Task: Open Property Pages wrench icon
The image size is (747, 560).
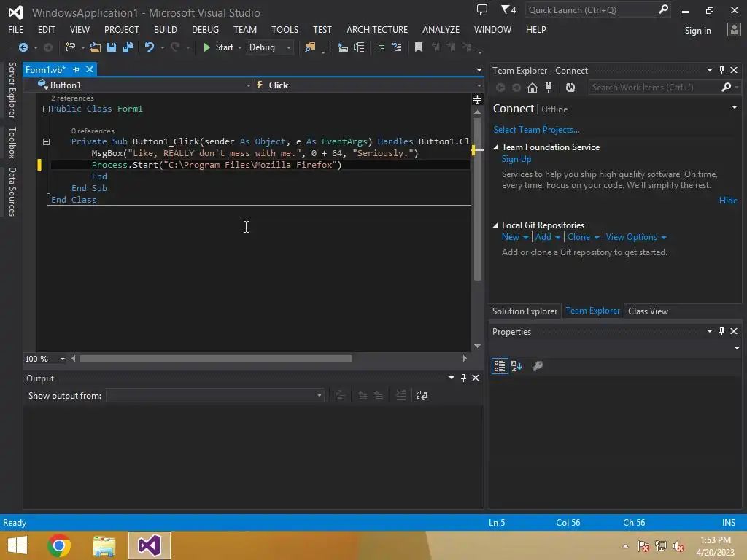Action: click(x=538, y=366)
